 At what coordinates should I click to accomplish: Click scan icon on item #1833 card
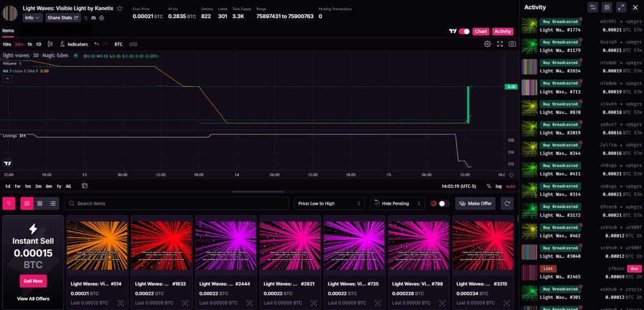[x=185, y=303]
